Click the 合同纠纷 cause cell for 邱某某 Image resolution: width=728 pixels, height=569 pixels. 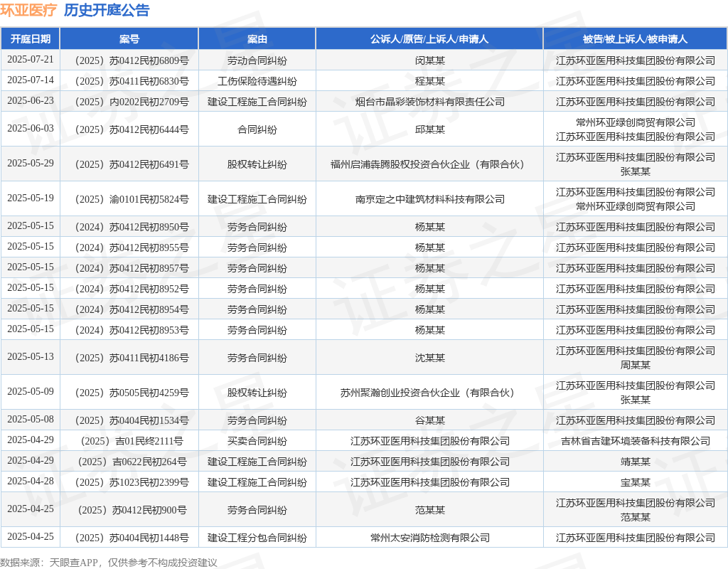click(x=257, y=129)
